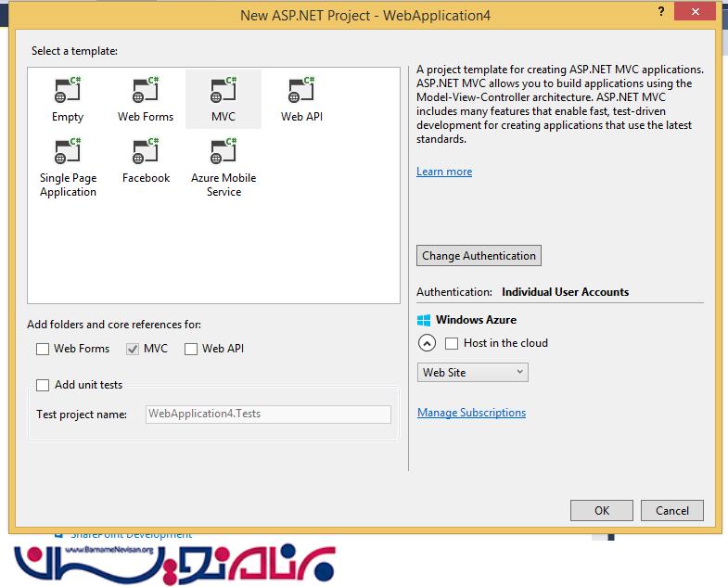Follow the Learn more link
Image resolution: width=728 pixels, height=587 pixels.
pyautogui.click(x=444, y=172)
